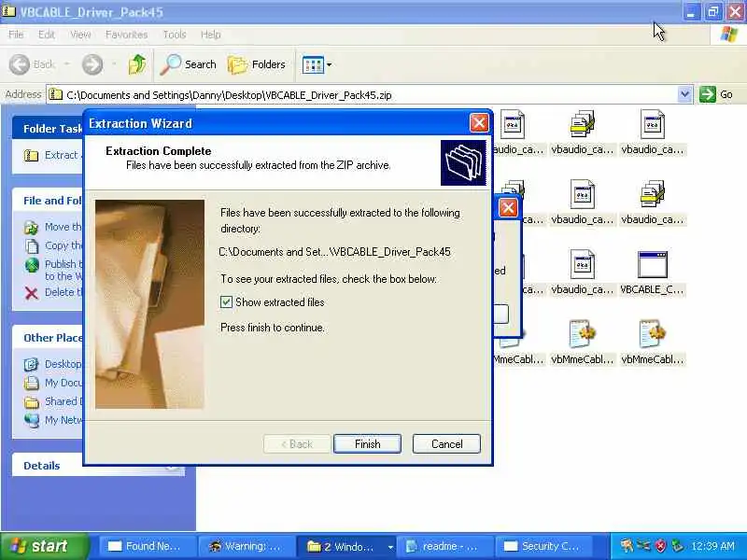This screenshot has width=747, height=560.
Task: Close the Extraction Wizard dialog
Action: pyautogui.click(x=479, y=123)
